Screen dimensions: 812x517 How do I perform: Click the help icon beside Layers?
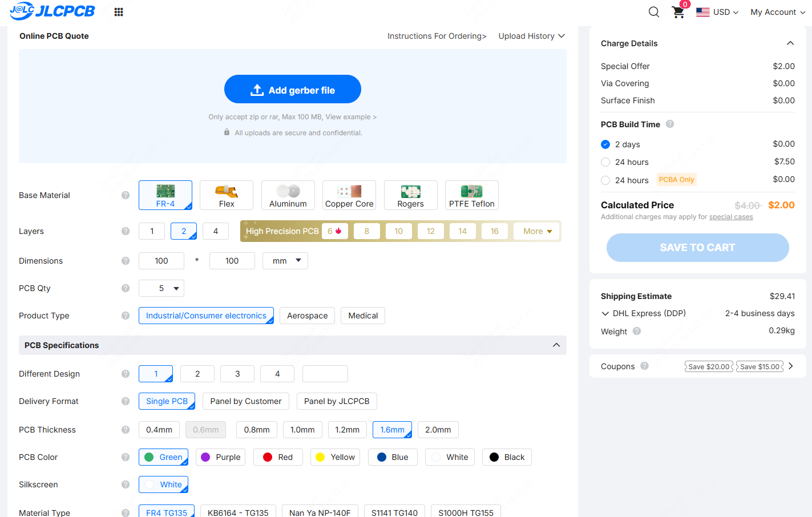click(x=126, y=231)
